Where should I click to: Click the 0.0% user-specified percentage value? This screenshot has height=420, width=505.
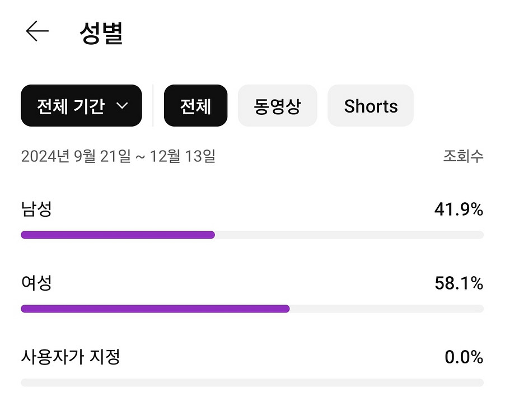coord(464,357)
